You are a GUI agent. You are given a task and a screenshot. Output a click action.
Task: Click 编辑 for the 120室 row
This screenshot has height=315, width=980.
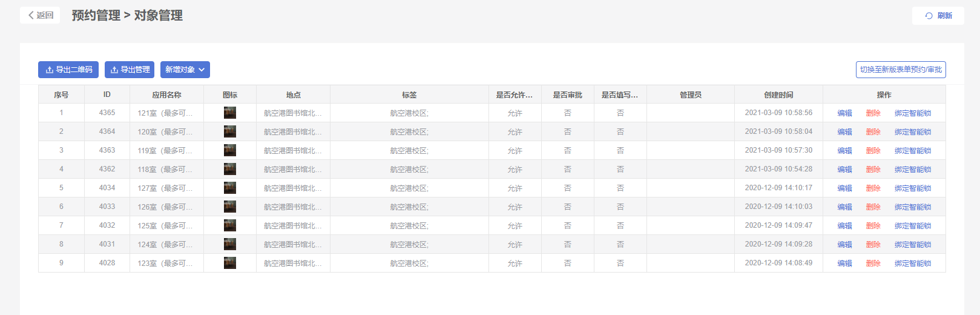pyautogui.click(x=844, y=132)
